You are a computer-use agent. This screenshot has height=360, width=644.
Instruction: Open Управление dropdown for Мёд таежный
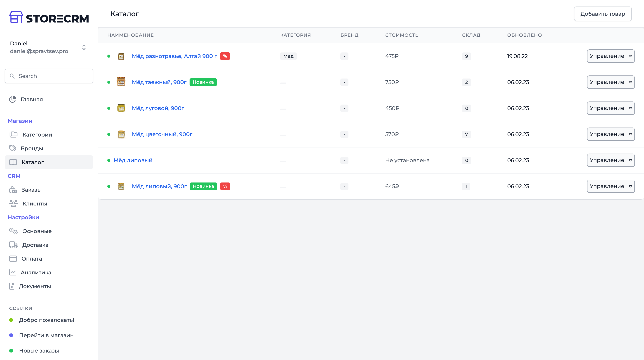pos(610,82)
